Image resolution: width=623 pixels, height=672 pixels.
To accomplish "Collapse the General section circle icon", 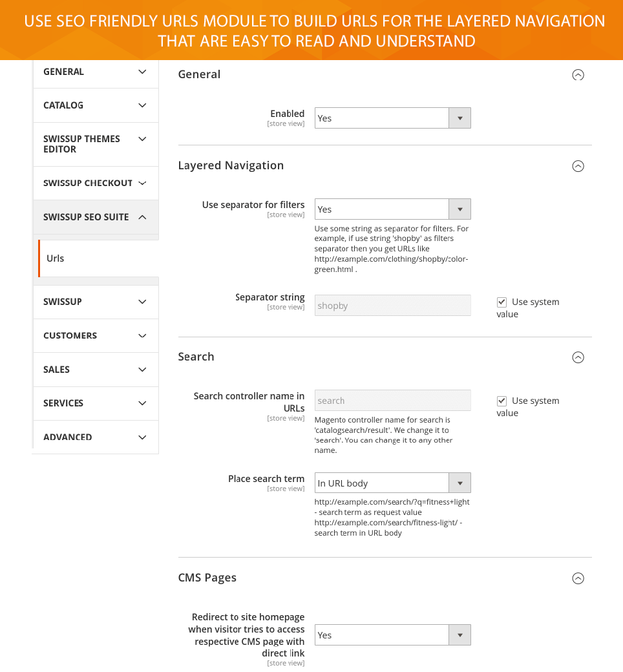I will [x=578, y=75].
